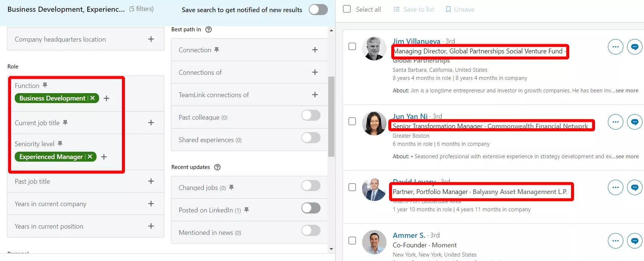Open more options for Jun Yan Ni
The width and height of the screenshot is (644, 261).
pyautogui.click(x=615, y=122)
